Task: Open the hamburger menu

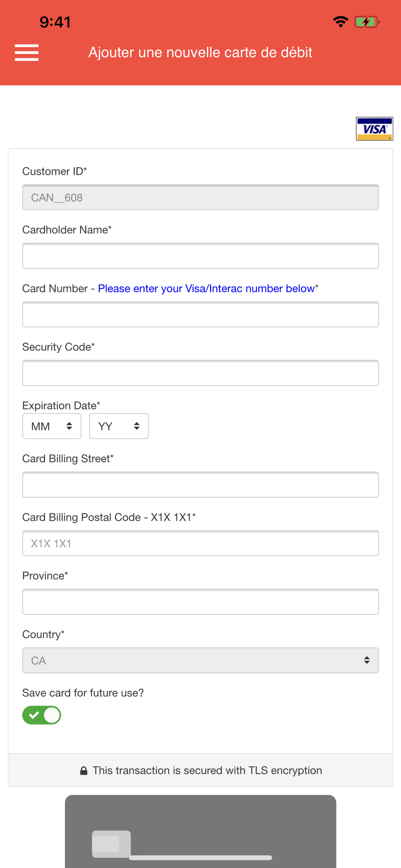Action: point(26,53)
